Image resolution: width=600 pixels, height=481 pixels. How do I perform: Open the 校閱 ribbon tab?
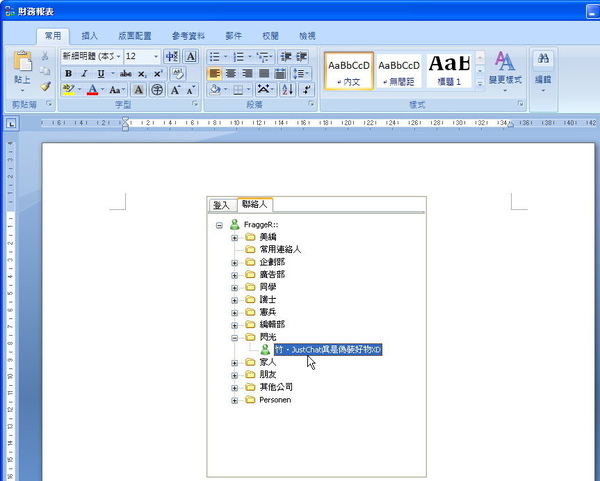[x=270, y=36]
